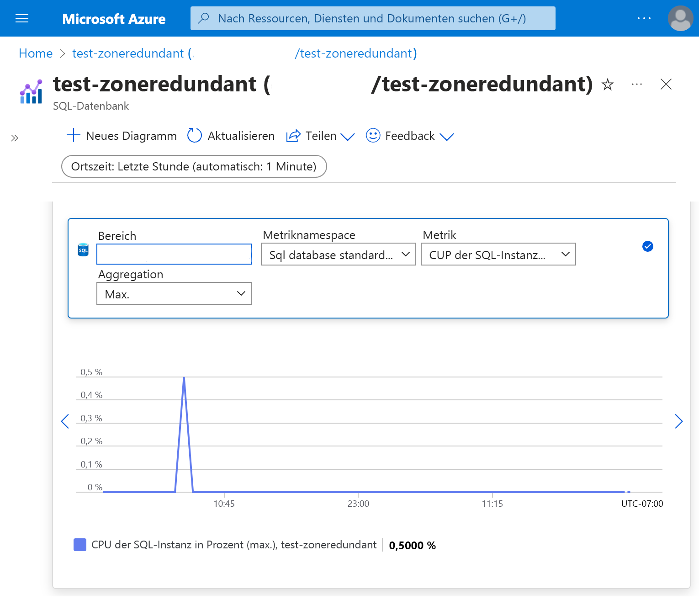Viewport: 699px width, 616px height.
Task: Click inside the Bereich input field
Action: click(x=174, y=254)
